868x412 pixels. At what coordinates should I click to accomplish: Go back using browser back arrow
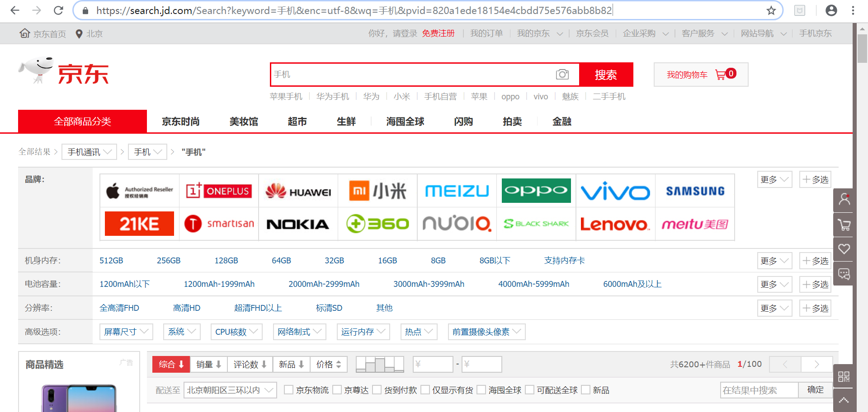[x=15, y=10]
